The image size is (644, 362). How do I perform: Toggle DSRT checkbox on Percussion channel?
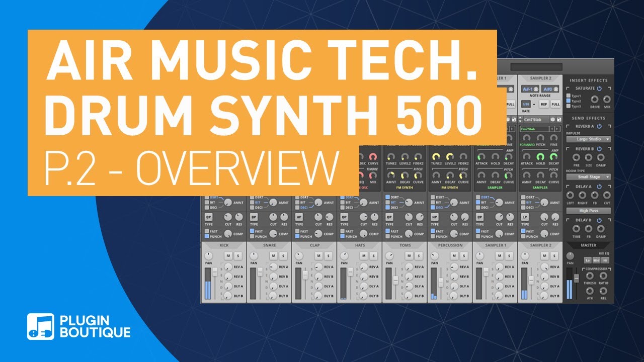coord(433,197)
